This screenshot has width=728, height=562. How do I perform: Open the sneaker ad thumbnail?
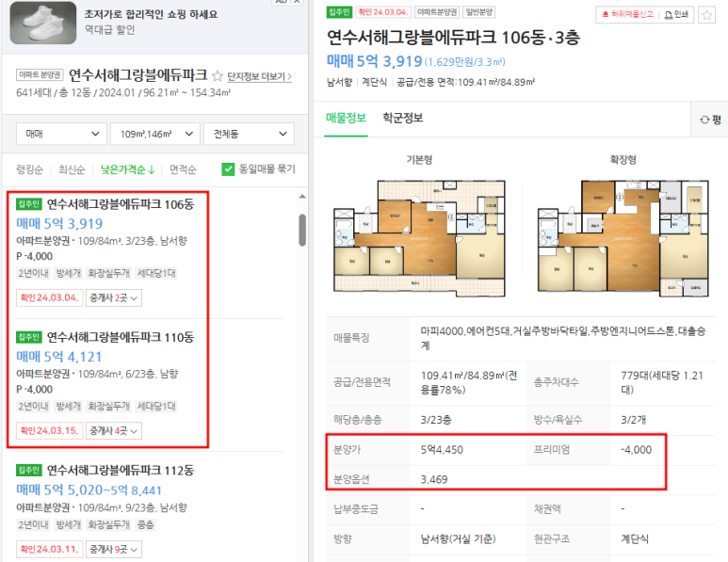tap(43, 23)
